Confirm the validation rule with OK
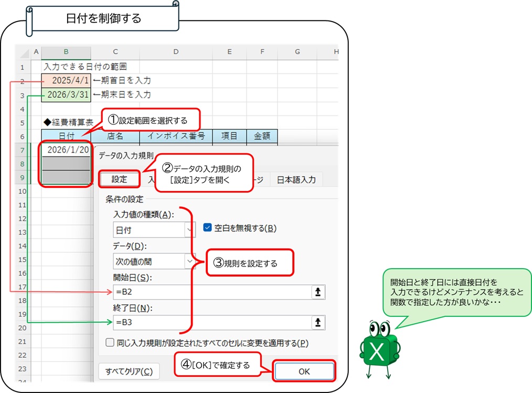 [x=304, y=370]
